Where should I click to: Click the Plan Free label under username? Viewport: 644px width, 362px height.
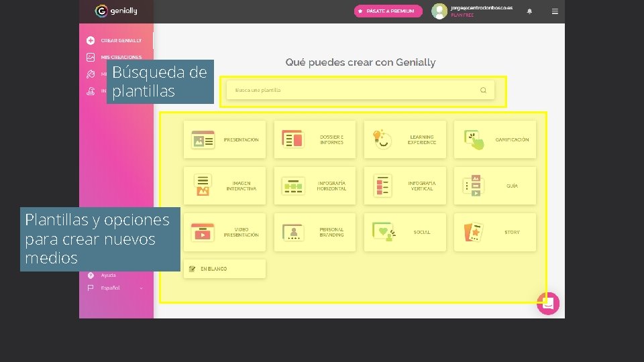coord(462,15)
